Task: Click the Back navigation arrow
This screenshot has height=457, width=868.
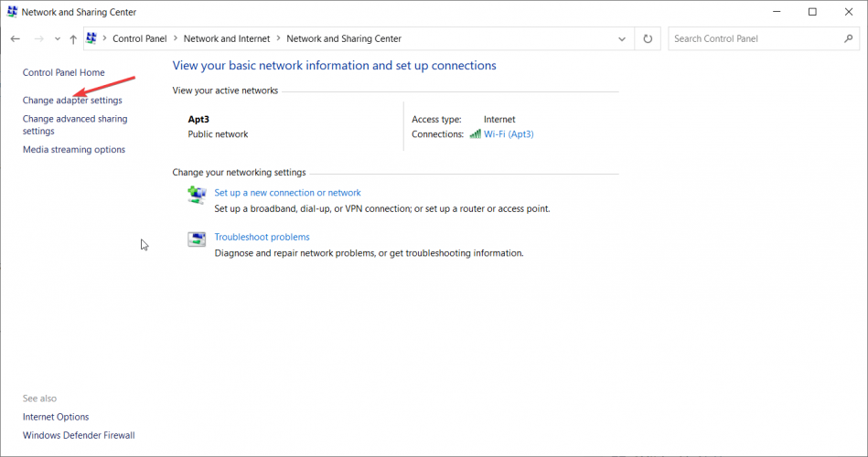Action: 15,39
